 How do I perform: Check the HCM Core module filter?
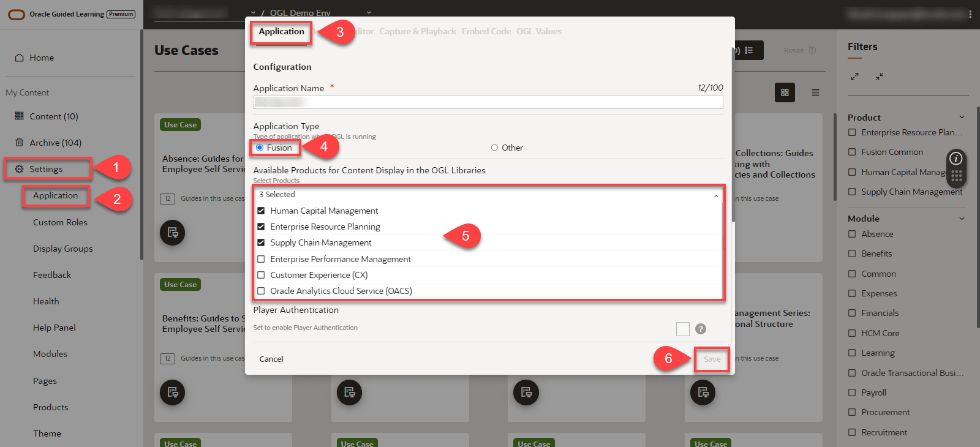[852, 333]
